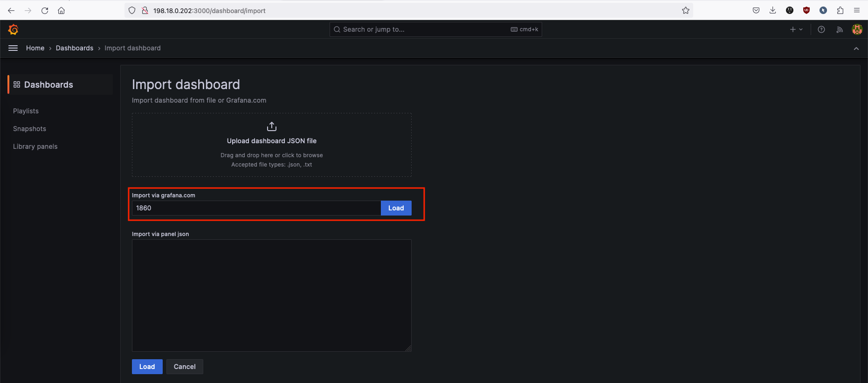Click the user profile avatar
The width and height of the screenshot is (868, 383).
coord(857,29)
